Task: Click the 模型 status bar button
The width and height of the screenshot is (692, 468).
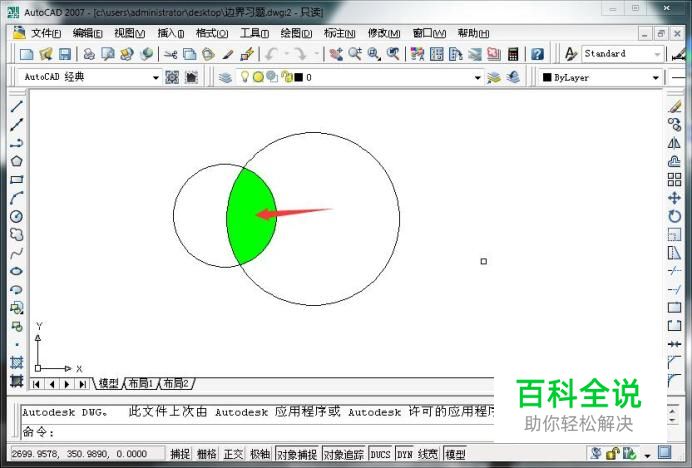Action: click(455, 454)
